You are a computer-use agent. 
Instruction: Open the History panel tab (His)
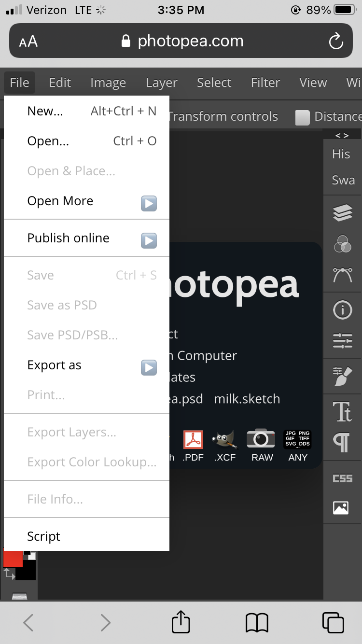point(341,154)
